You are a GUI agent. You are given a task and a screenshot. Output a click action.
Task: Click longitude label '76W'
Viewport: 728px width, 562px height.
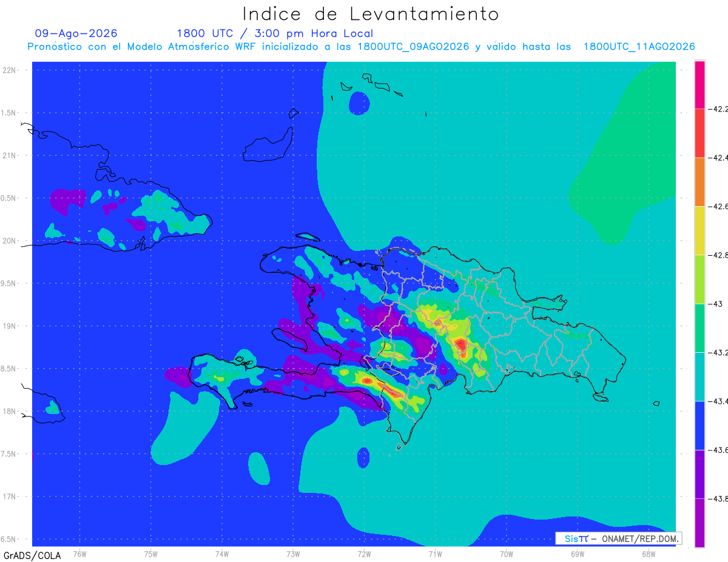79,554
